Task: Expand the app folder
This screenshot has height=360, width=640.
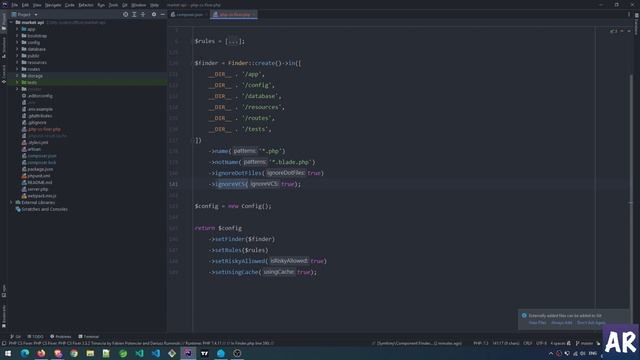Action: [x=17, y=29]
